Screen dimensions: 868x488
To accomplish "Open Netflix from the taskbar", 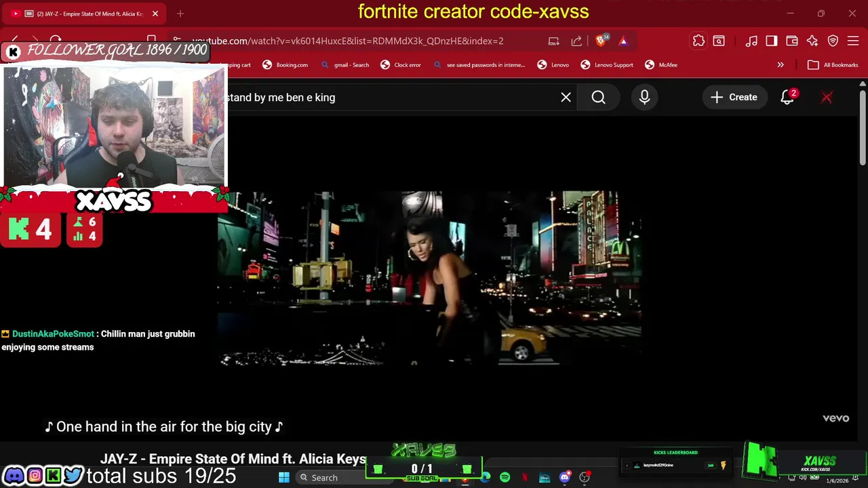I will click(525, 477).
